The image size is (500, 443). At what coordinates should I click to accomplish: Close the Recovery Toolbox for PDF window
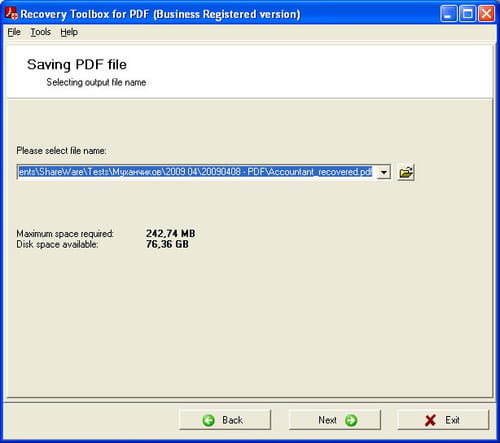[486, 14]
